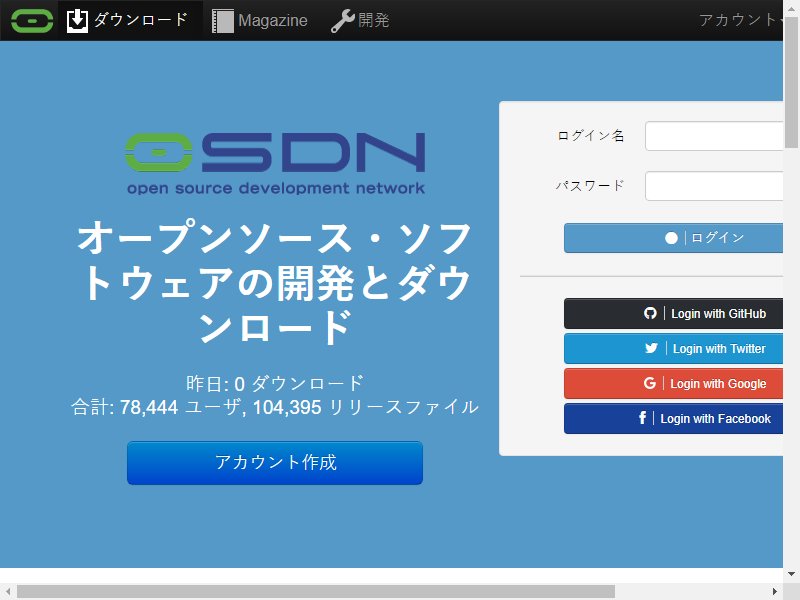Screen dimensions: 800x600
Task: Click Login with Facebook button
Action: click(x=673, y=418)
